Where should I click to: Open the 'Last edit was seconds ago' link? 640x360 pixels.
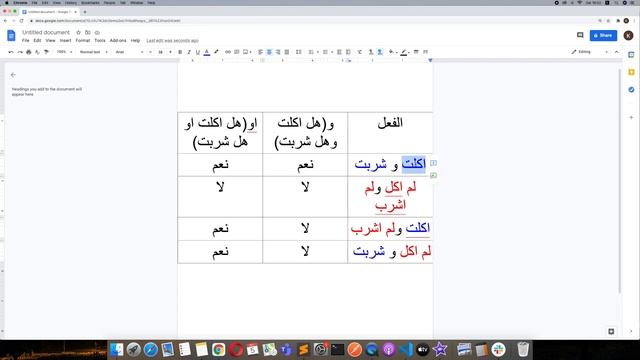(x=172, y=40)
